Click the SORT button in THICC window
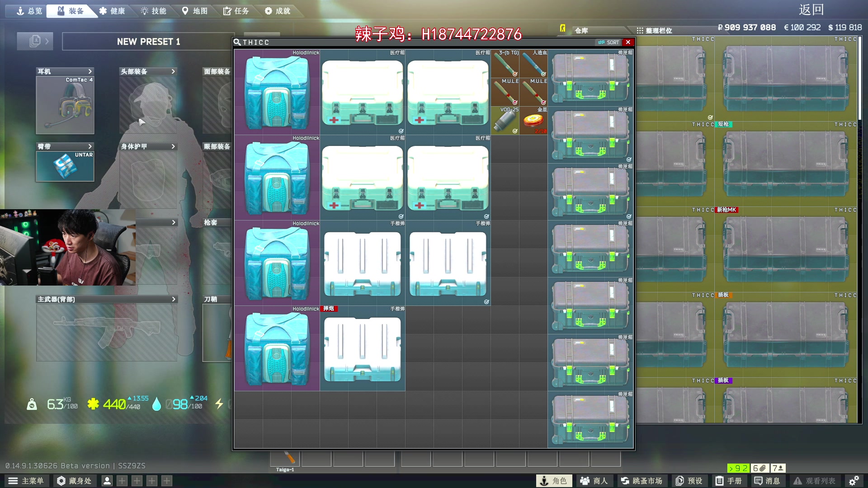 point(609,42)
